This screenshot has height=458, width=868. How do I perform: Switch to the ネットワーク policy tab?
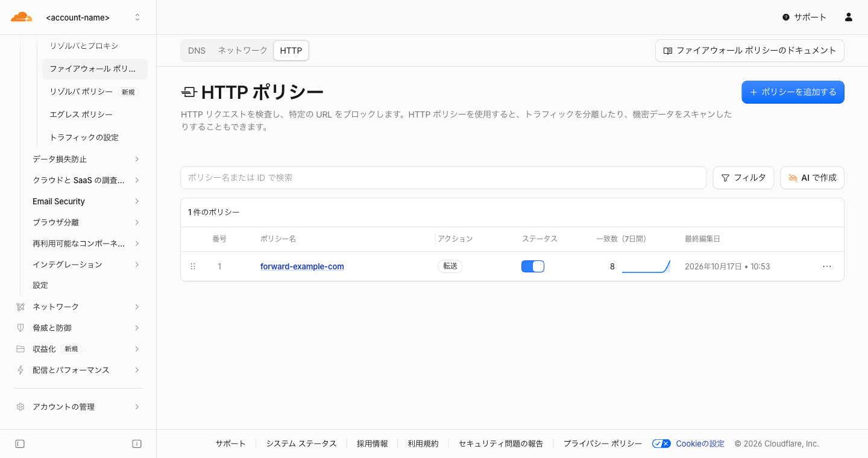242,51
